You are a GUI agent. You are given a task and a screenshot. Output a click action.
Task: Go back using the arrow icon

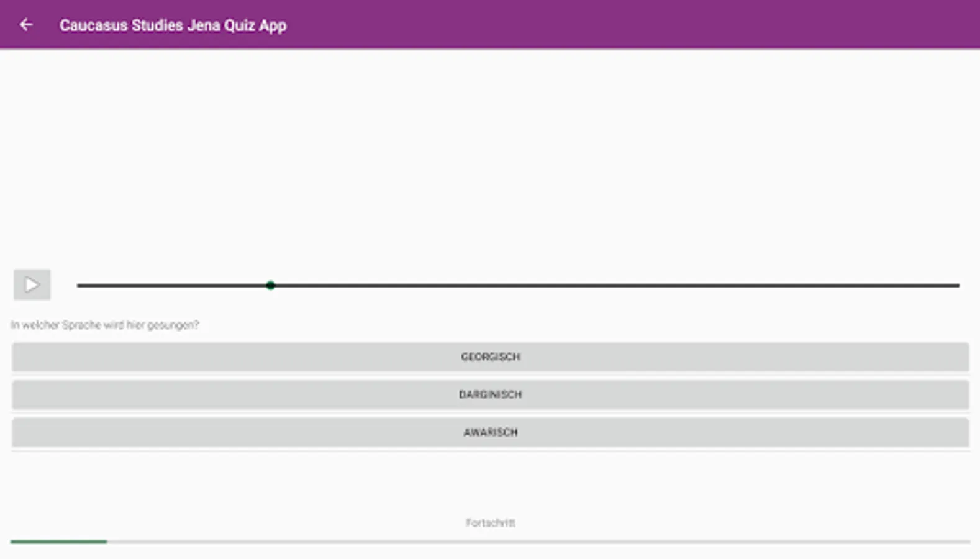point(26,25)
